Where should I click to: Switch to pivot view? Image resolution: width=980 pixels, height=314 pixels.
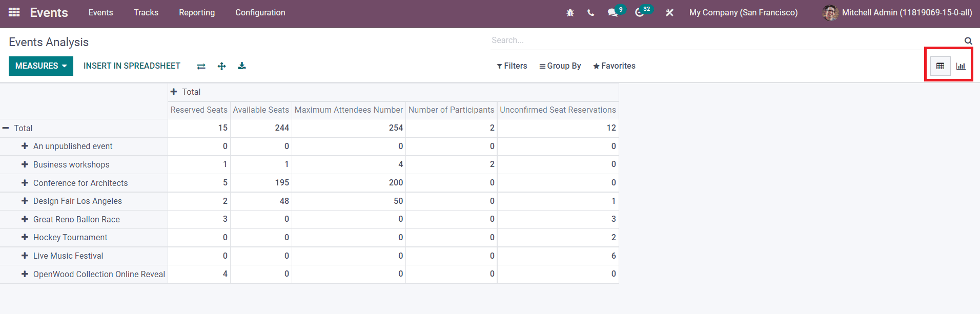(x=940, y=66)
